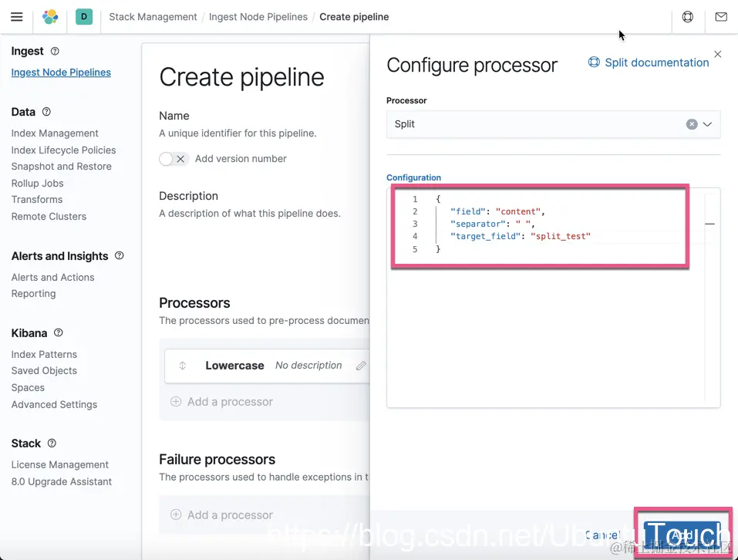Open Index Patterns
This screenshot has height=560, width=738.
click(x=44, y=354)
